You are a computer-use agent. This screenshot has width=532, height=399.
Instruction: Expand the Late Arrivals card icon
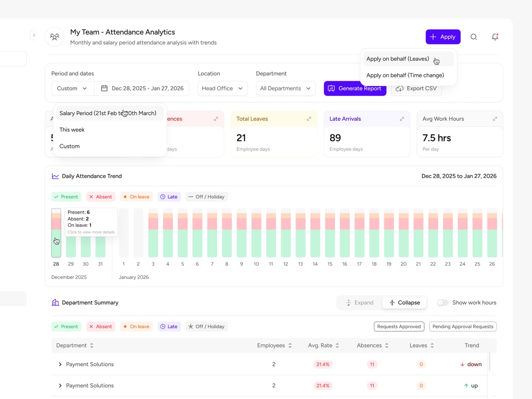point(402,119)
